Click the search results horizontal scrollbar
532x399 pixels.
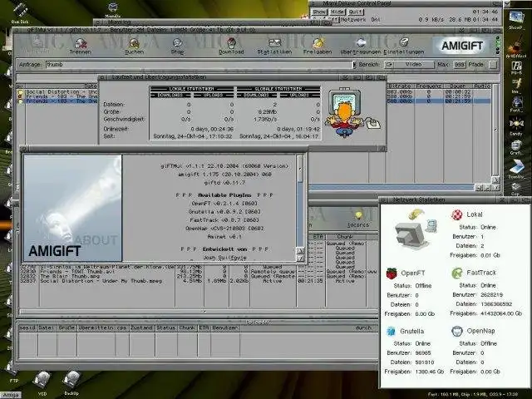392,187
